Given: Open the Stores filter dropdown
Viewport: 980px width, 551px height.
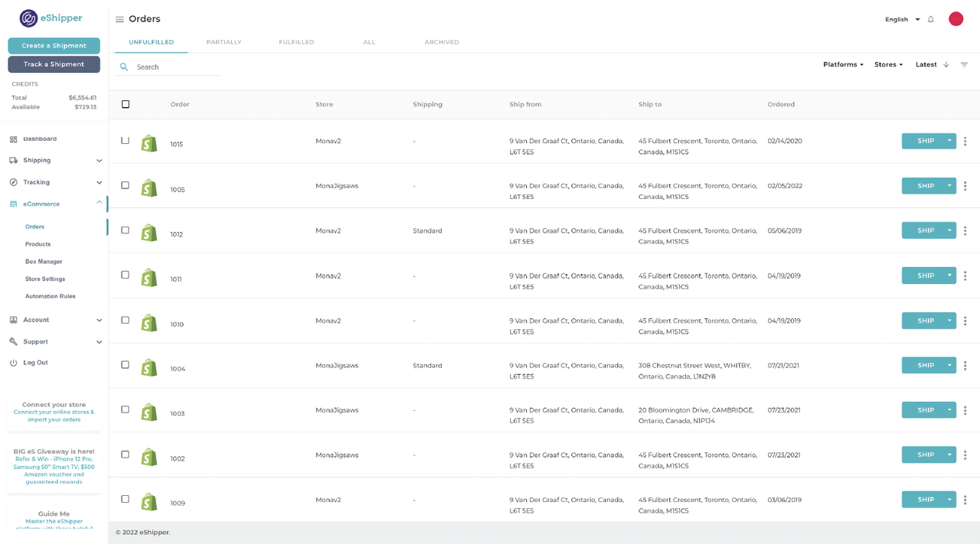Looking at the screenshot, I should (888, 65).
